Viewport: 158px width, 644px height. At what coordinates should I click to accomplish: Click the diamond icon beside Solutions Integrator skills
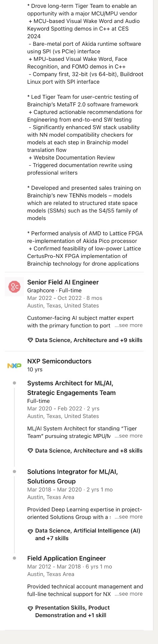coord(30,531)
